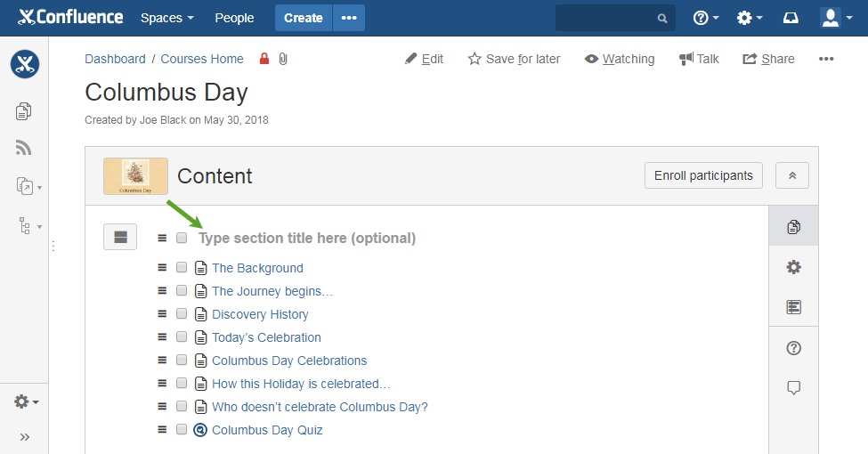Viewport: 868px width, 454px height.
Task: Expand the left sidebar with double arrows
Action: (25, 437)
